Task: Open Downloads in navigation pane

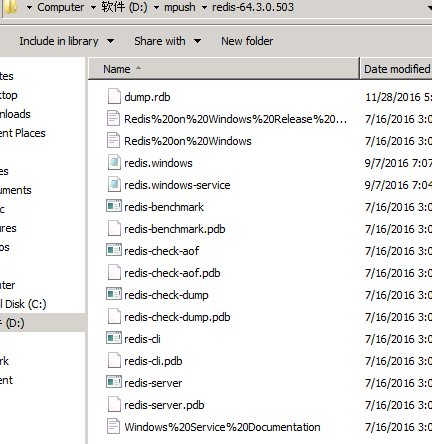Action: (x=15, y=114)
